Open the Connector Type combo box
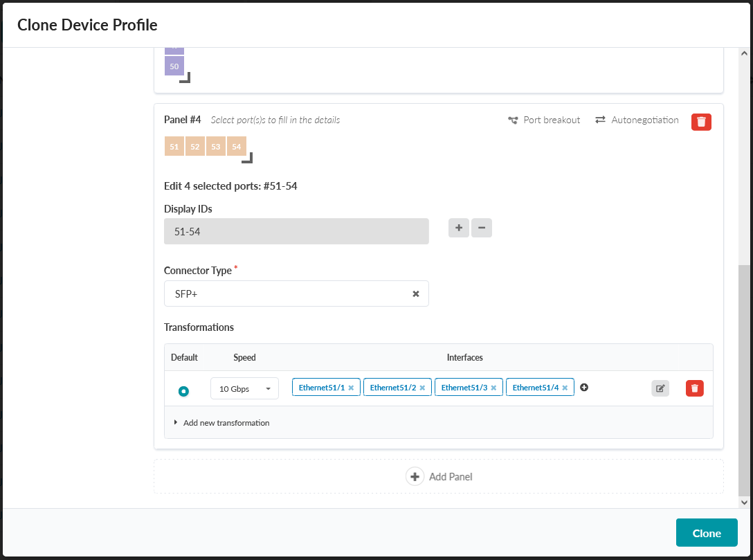This screenshot has height=560, width=753. coord(287,293)
